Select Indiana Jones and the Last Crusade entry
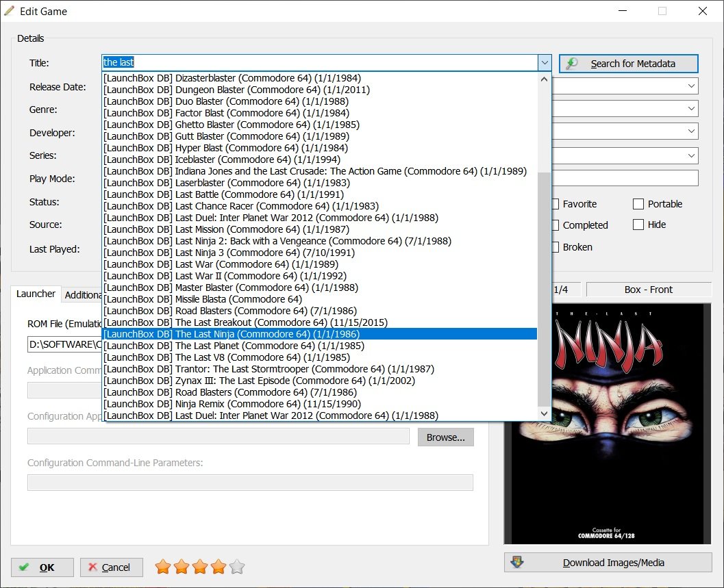This screenshot has height=588, width=724. [319, 171]
